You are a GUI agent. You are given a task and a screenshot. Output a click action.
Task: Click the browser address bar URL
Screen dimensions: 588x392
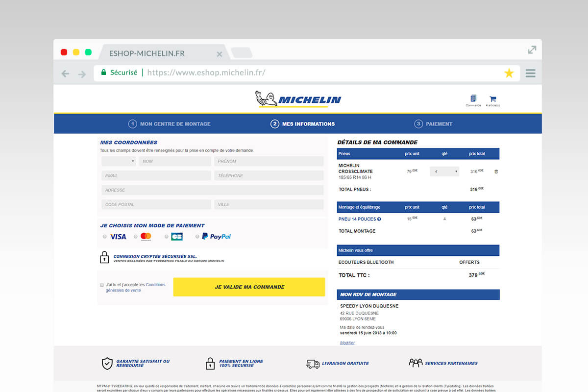[x=206, y=73]
